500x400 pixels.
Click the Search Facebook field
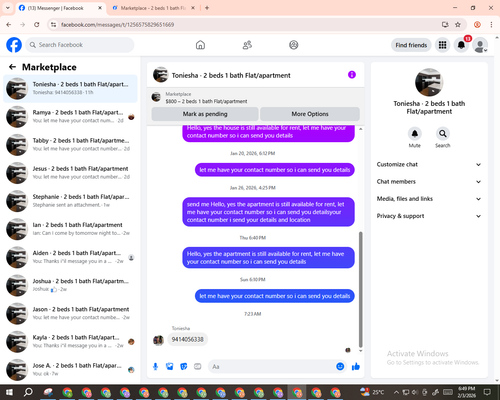pyautogui.click(x=80, y=45)
